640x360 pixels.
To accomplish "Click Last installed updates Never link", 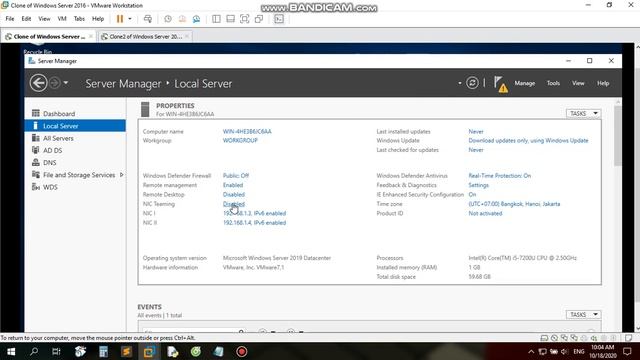I will [x=476, y=131].
